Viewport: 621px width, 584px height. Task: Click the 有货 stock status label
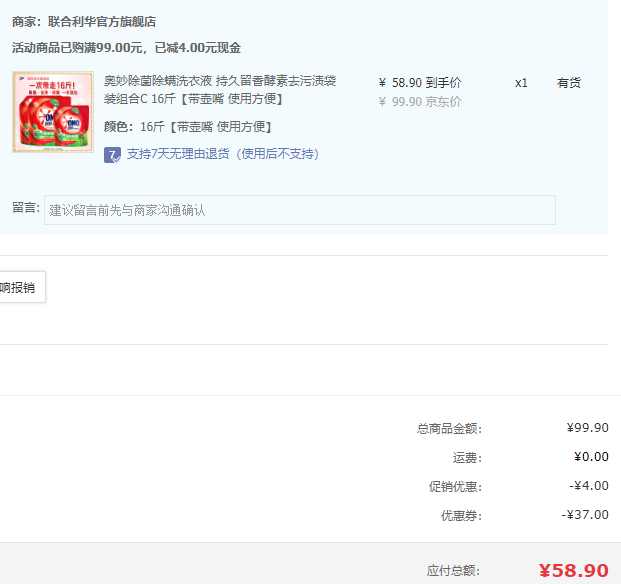point(569,83)
